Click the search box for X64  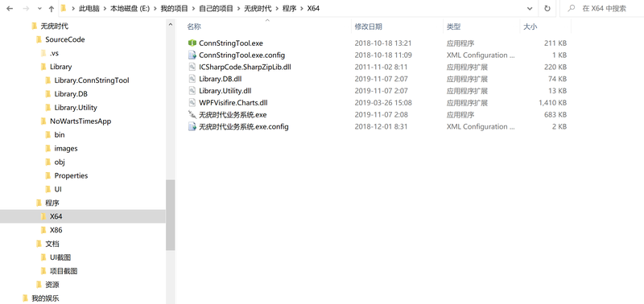point(601,8)
